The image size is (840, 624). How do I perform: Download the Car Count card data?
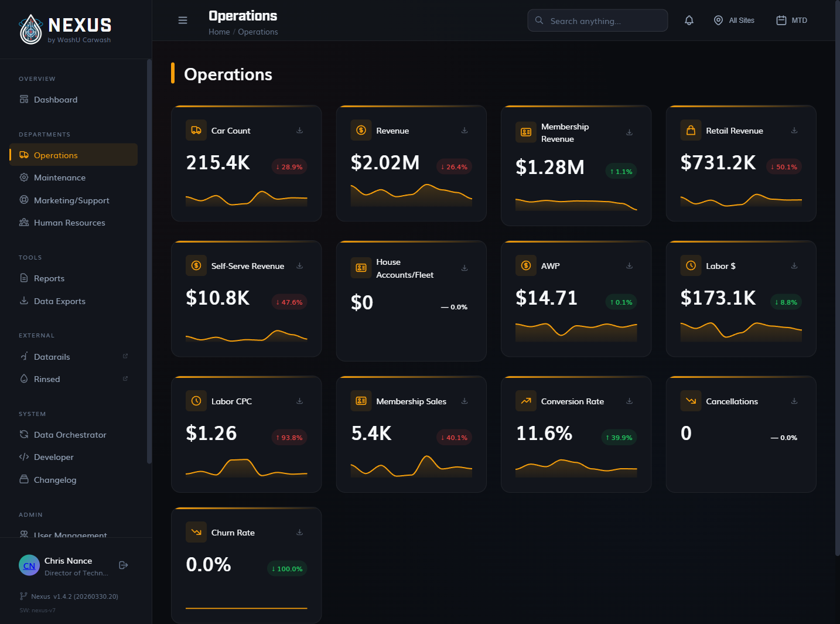[x=299, y=130]
